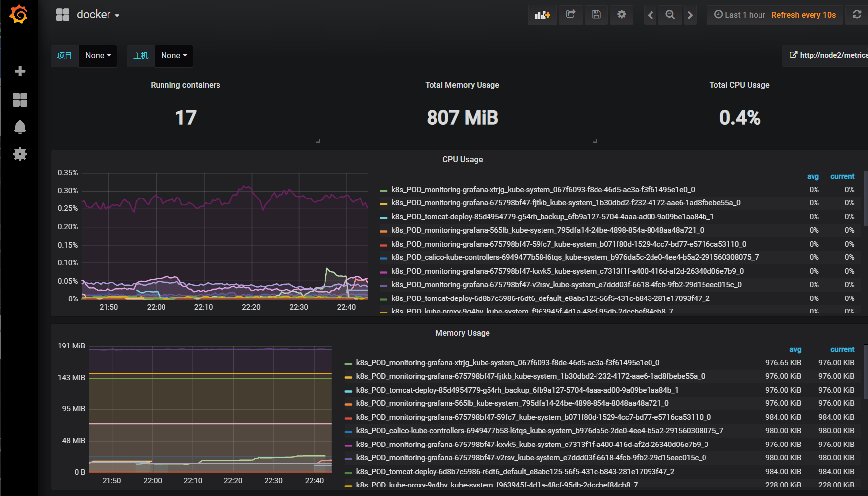The image size is (868, 496).
Task: Click the Create plus icon in sidebar
Action: [x=20, y=71]
